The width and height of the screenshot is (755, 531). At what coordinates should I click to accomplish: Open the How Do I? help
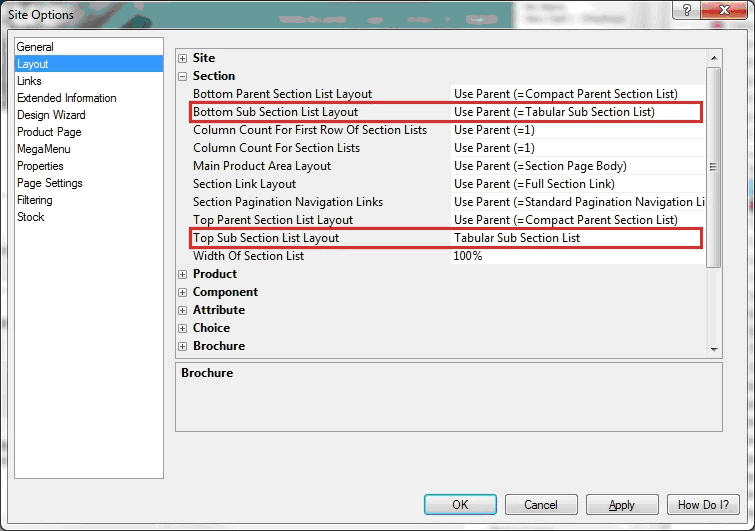pyautogui.click(x=703, y=505)
